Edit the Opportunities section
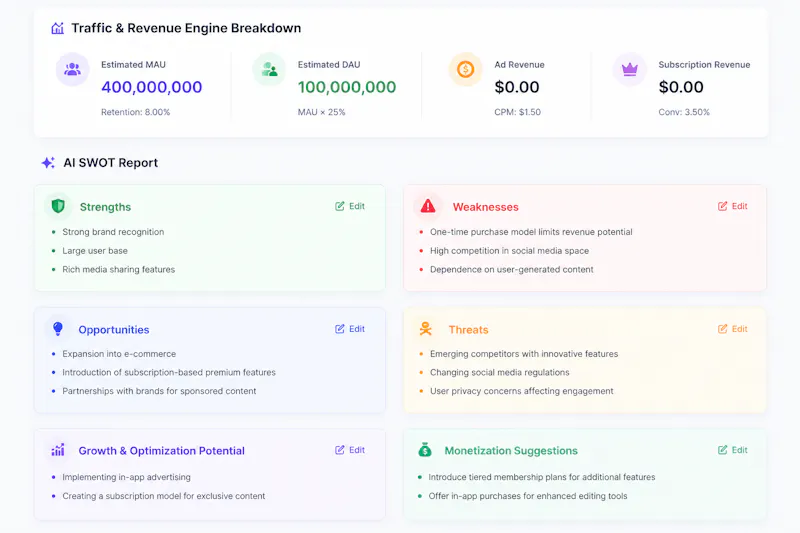The height and width of the screenshot is (533, 800). [x=350, y=329]
